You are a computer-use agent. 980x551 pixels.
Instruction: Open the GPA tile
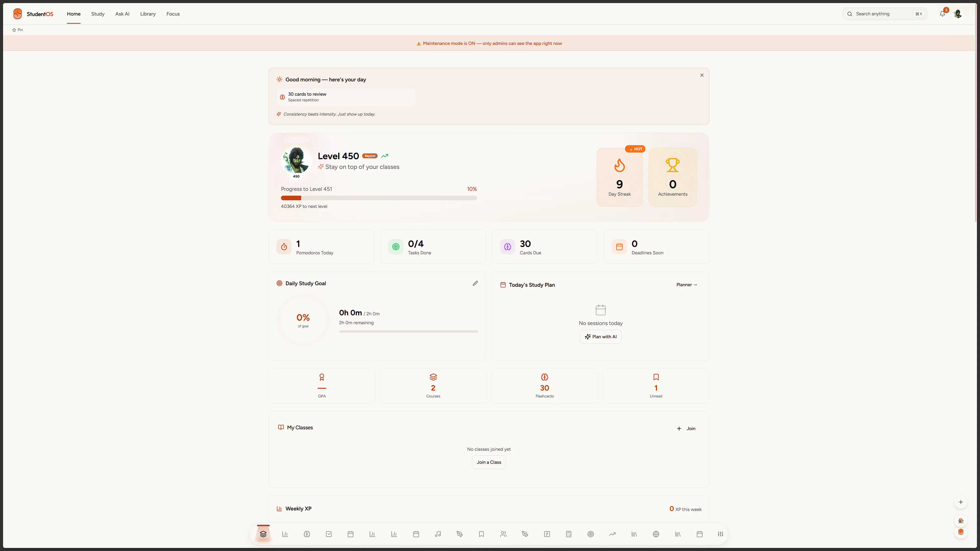coord(322,386)
